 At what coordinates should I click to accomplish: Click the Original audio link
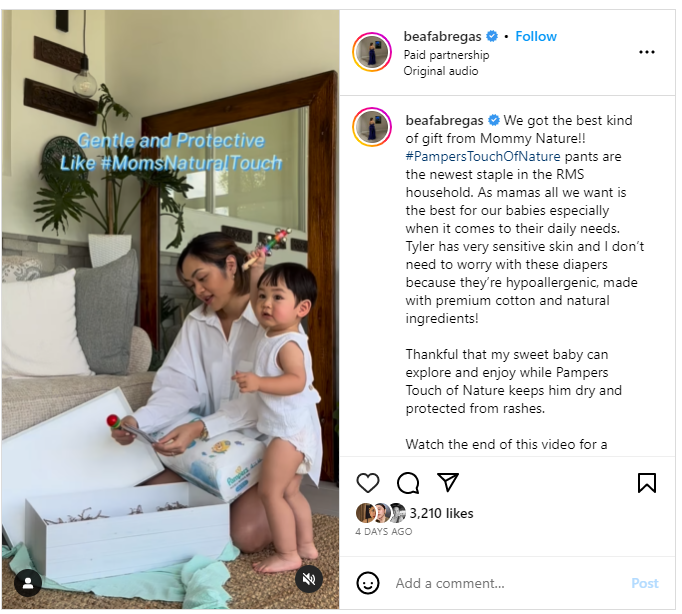pyautogui.click(x=441, y=71)
